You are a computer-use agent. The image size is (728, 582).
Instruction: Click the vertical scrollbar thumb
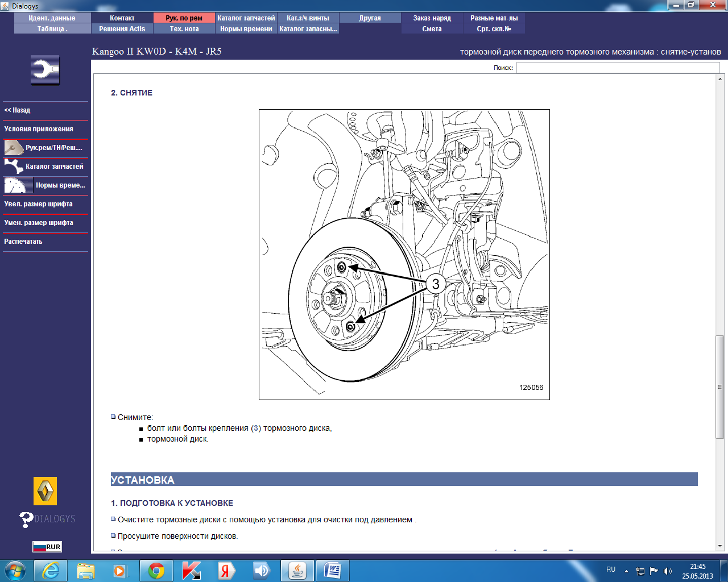pos(720,387)
